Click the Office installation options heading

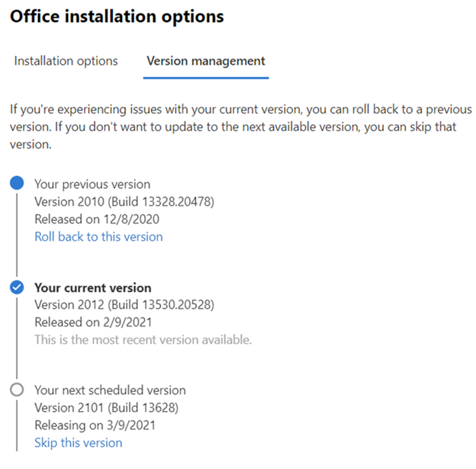coord(117,16)
